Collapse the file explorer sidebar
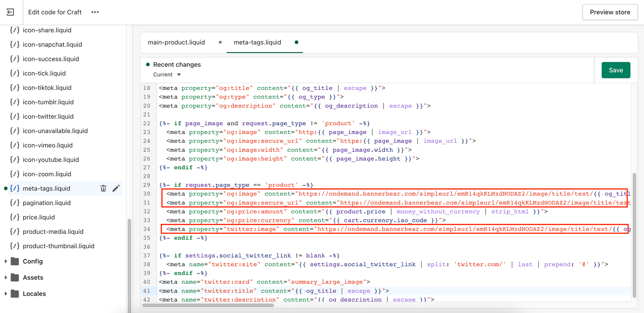The height and width of the screenshot is (313, 644). pyautogui.click(x=10, y=12)
